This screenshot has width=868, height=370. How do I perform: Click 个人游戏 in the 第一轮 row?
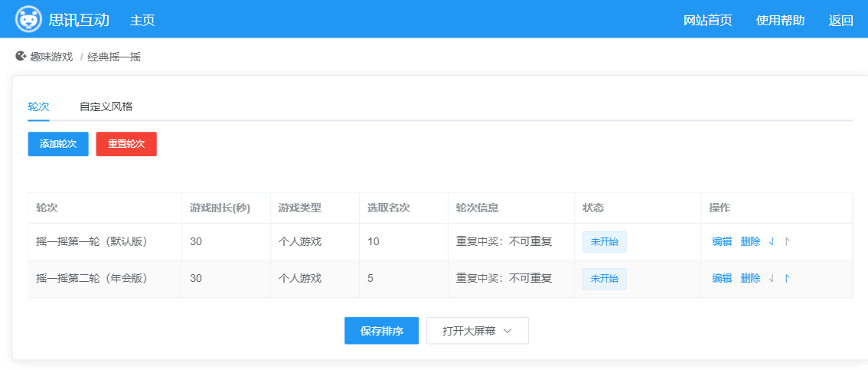point(300,241)
